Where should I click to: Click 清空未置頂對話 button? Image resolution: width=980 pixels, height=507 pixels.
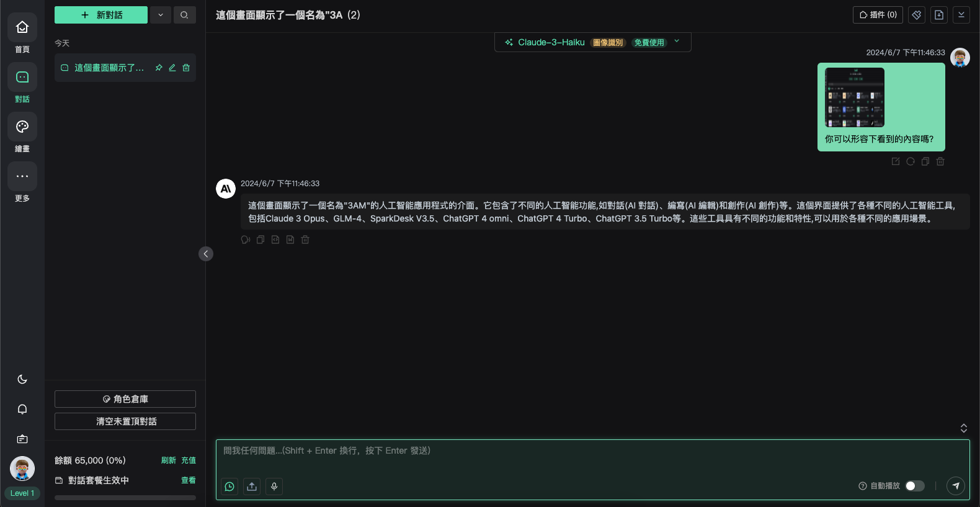125,421
